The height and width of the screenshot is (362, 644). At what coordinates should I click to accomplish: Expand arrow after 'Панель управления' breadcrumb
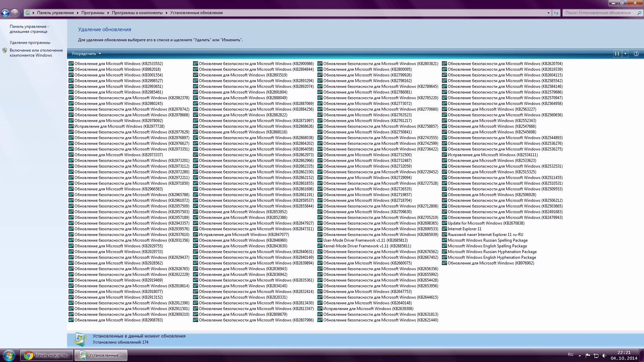point(77,13)
